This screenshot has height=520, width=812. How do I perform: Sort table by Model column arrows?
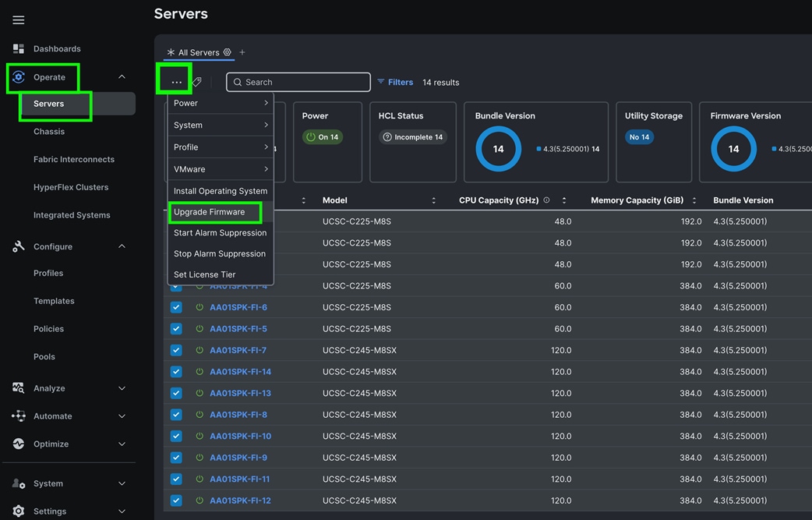click(x=433, y=200)
